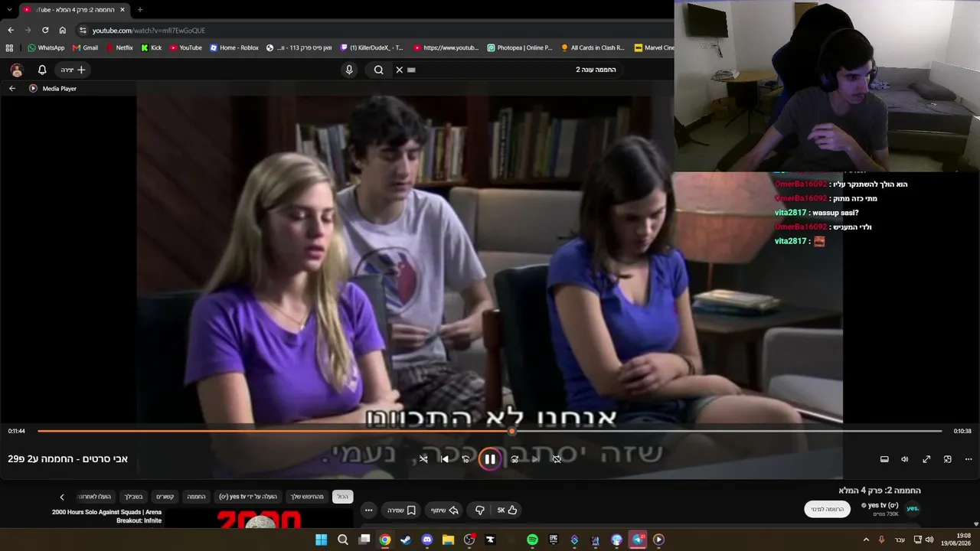Viewport: 980px width, 551px height.
Task: Open Spotify from the taskbar
Action: (x=532, y=540)
